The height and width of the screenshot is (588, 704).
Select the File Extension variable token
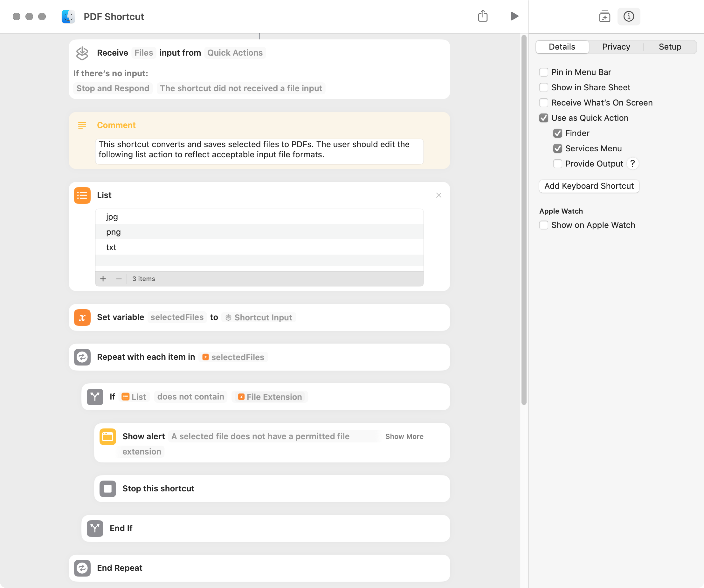[x=270, y=397]
